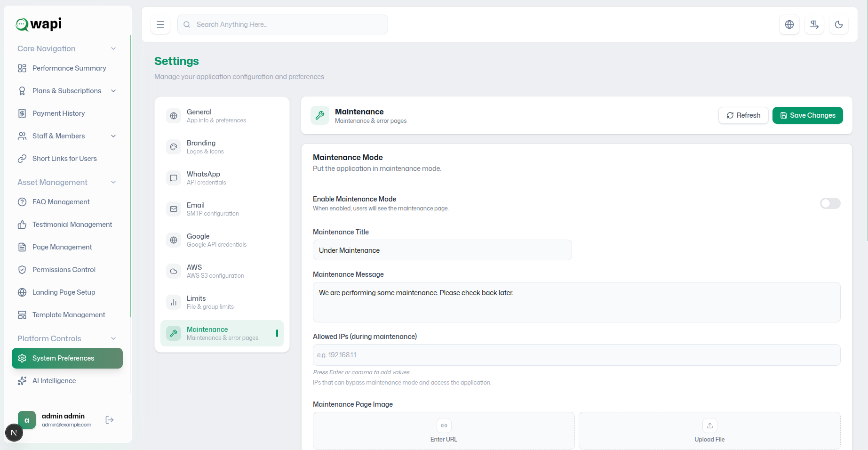Click the Limits bar chart icon
868x450 pixels.
174,302
